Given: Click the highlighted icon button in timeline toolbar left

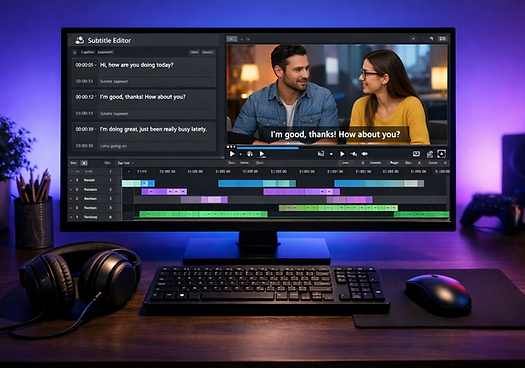Looking at the screenshot, I should pyautogui.click(x=84, y=163).
